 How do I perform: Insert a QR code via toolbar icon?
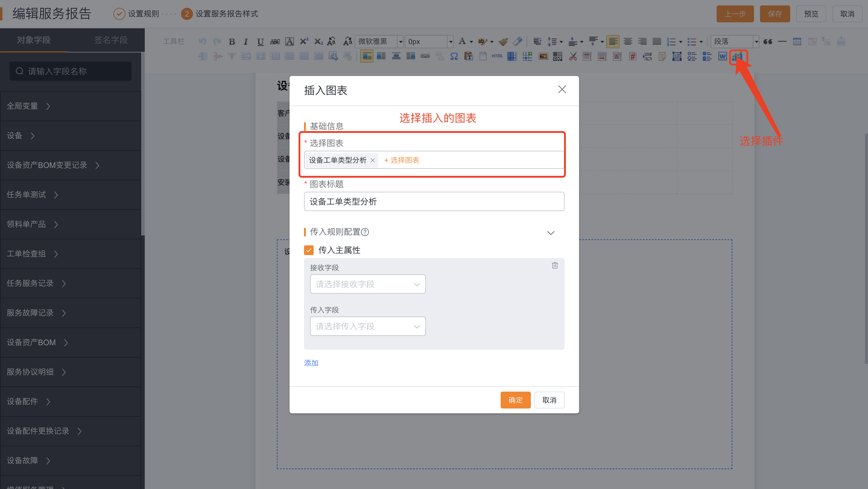point(558,56)
